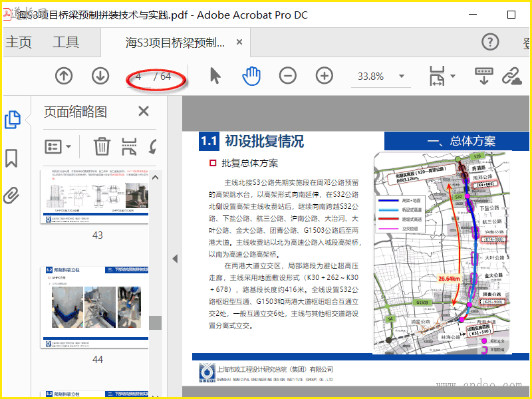Close the 海S3项目桥梁预制 document tab
Viewport: 532px width, 399px height.
coord(239,42)
